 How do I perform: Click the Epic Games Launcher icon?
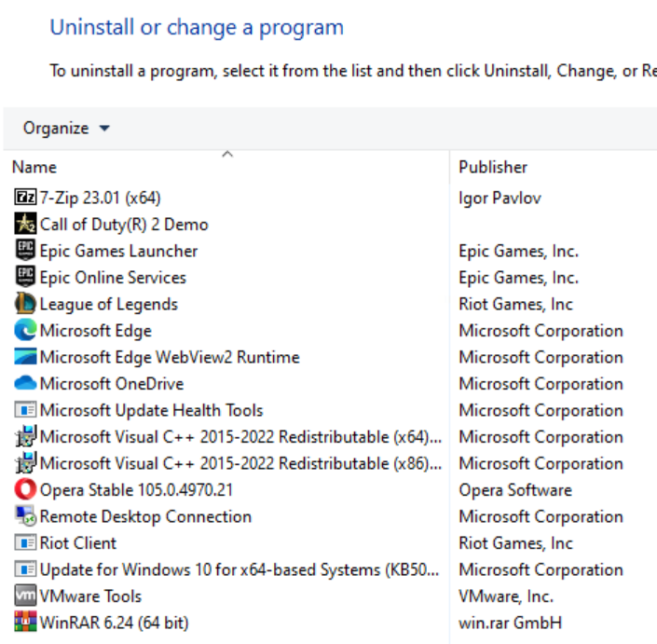(25, 250)
